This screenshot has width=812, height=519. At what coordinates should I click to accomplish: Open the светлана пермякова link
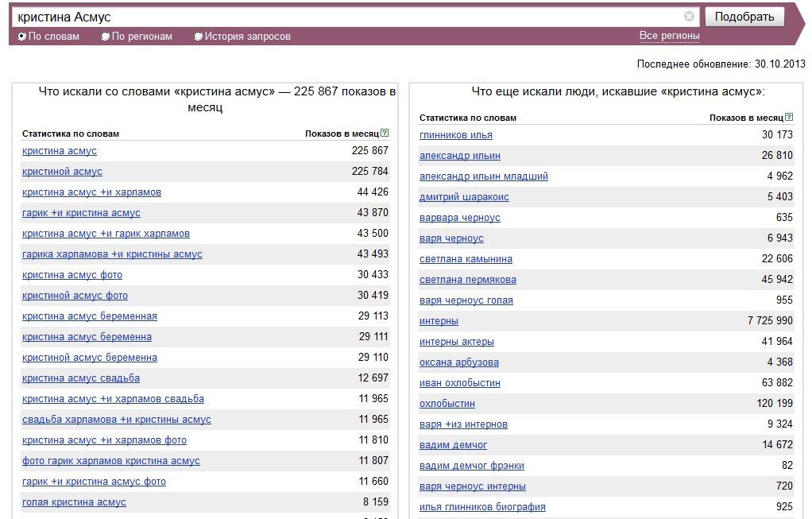[468, 280]
